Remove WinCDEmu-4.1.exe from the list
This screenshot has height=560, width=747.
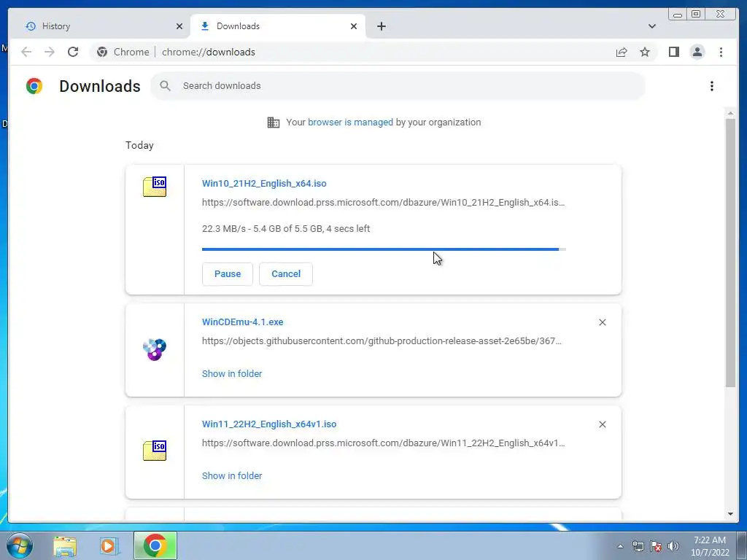602,322
